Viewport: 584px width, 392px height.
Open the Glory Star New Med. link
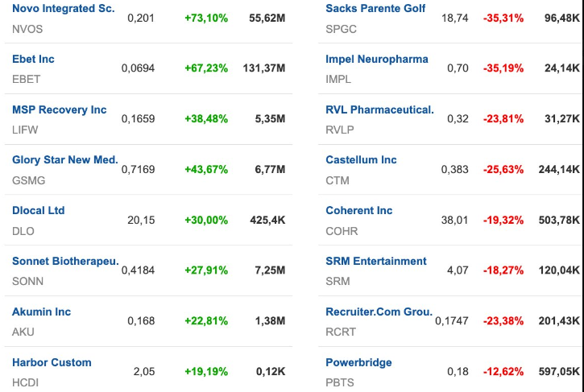point(65,160)
